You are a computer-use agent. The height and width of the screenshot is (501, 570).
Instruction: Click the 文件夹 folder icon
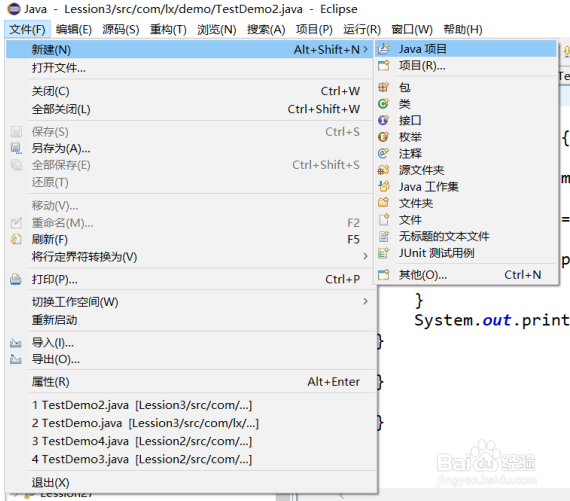[x=384, y=203]
